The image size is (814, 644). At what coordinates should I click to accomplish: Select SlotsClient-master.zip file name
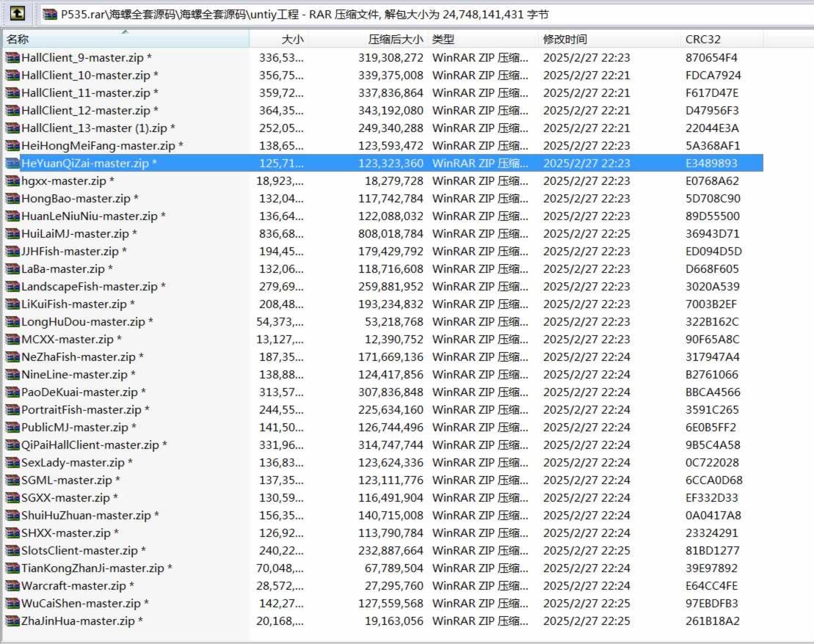(x=79, y=550)
